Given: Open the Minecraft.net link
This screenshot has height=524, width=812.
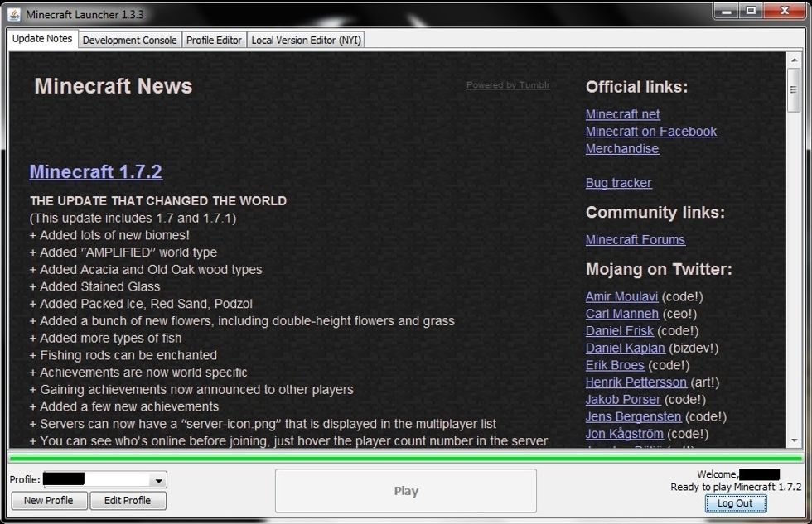Looking at the screenshot, I should [622, 114].
